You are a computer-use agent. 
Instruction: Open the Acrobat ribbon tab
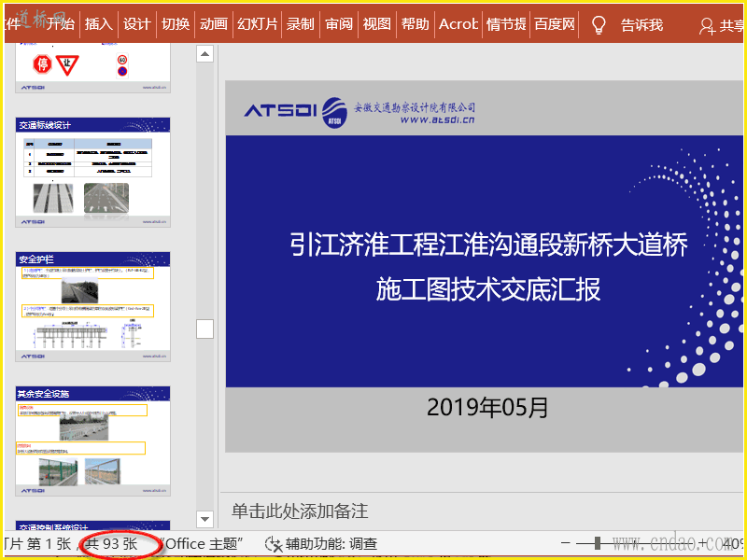(458, 24)
